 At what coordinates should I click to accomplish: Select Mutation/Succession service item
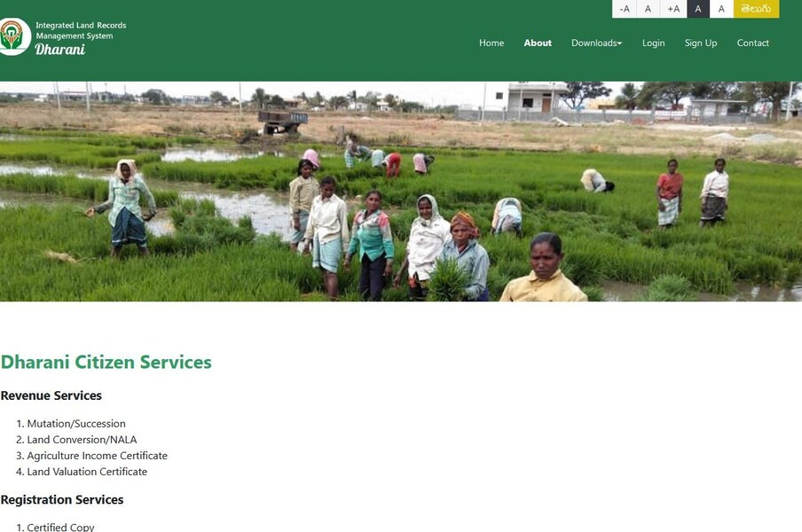76,424
